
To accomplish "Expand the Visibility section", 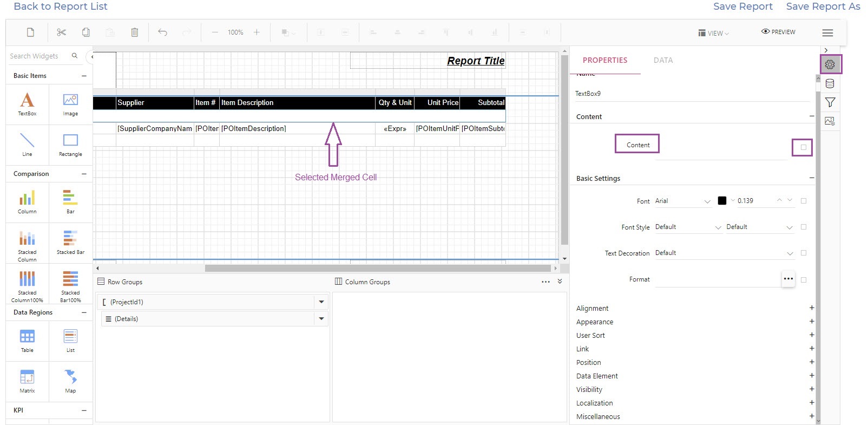I will point(812,389).
